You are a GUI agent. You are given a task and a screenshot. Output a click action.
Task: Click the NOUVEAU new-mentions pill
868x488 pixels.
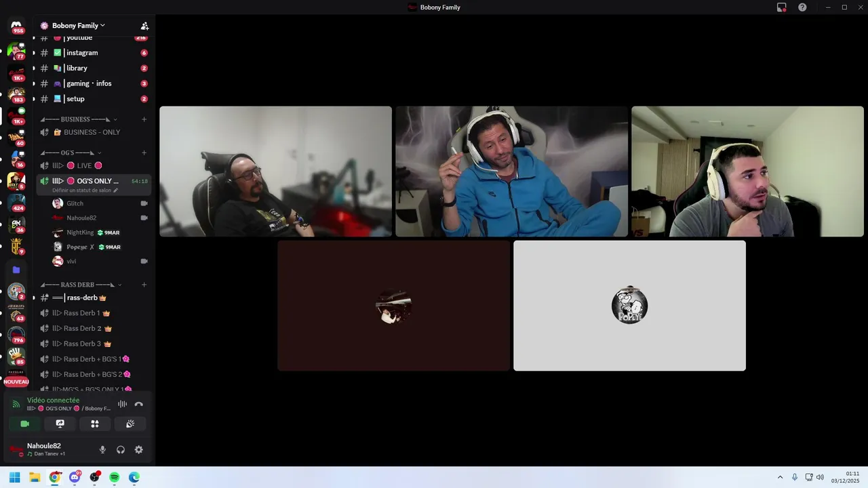coord(16,382)
